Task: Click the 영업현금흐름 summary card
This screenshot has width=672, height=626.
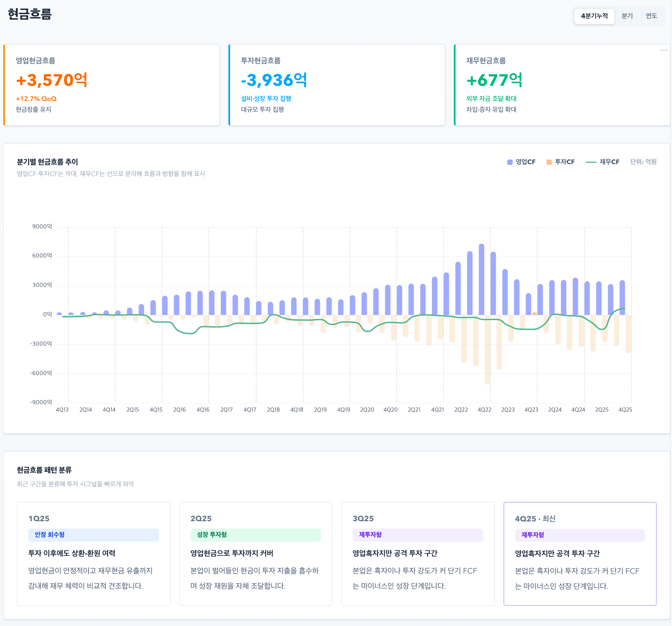Action: tap(112, 85)
